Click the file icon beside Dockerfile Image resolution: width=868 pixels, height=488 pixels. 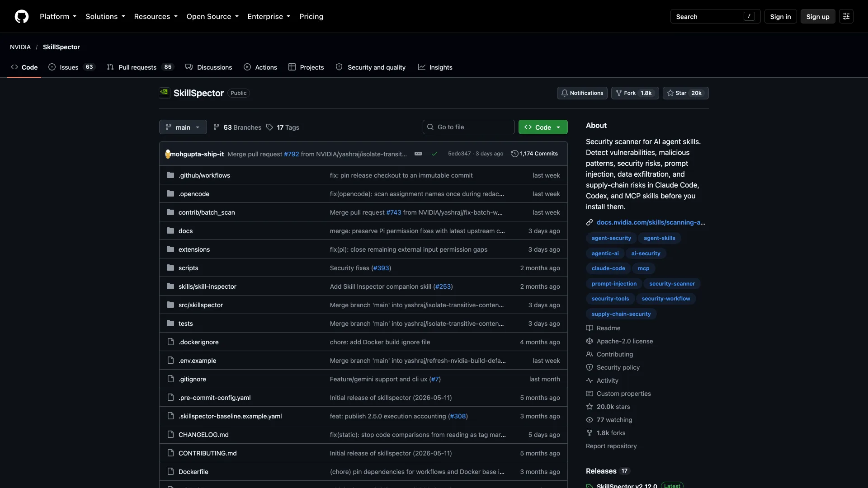pyautogui.click(x=170, y=472)
